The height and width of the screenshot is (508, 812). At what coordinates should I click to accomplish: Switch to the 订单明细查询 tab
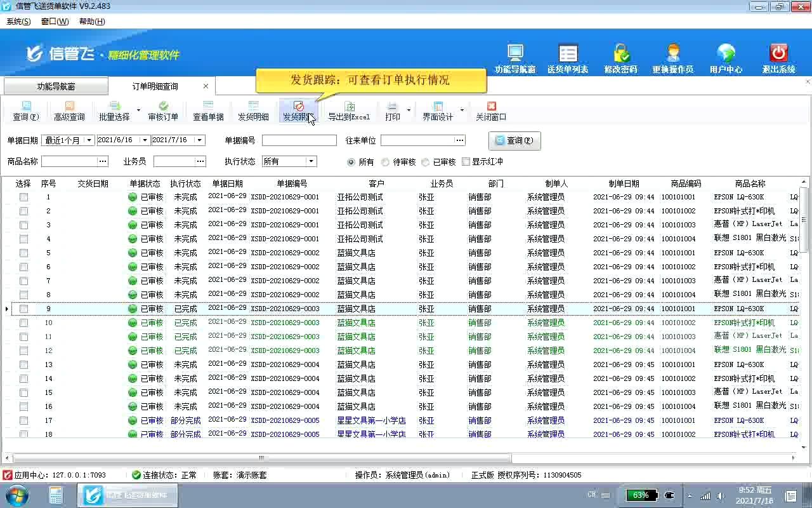(x=155, y=86)
